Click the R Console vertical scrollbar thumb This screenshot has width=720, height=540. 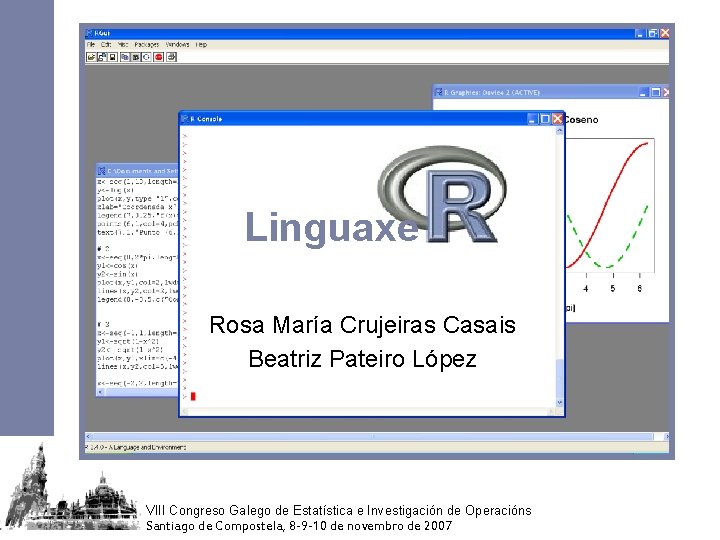559,379
